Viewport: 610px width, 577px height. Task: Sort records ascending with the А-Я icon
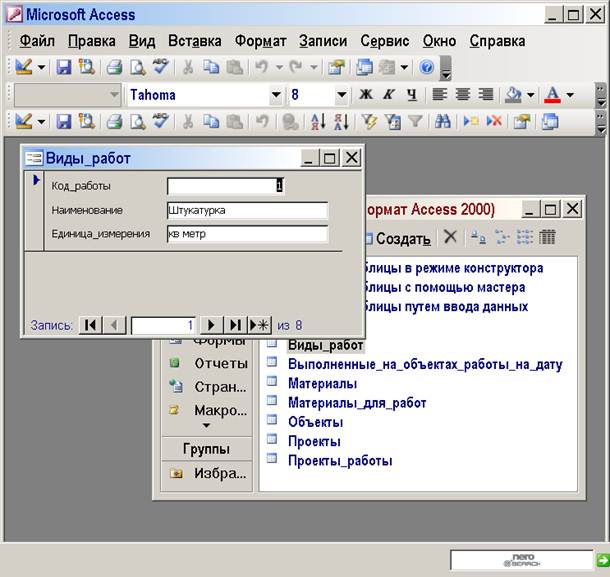click(318, 121)
